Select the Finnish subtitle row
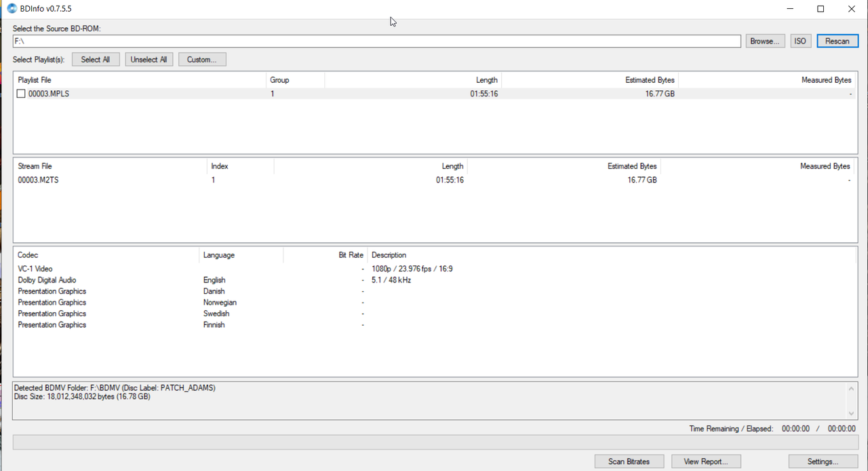 tap(434, 324)
